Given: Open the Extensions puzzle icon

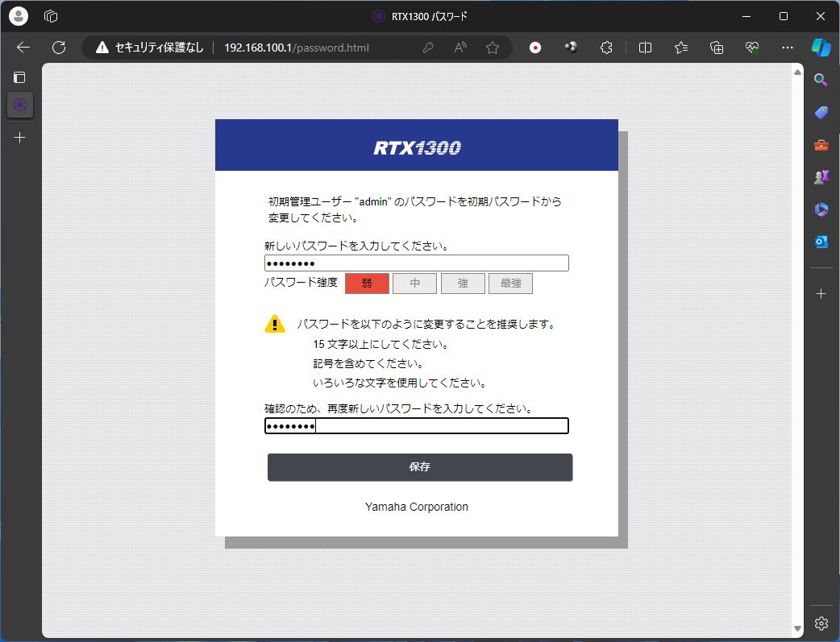Looking at the screenshot, I should click(606, 48).
